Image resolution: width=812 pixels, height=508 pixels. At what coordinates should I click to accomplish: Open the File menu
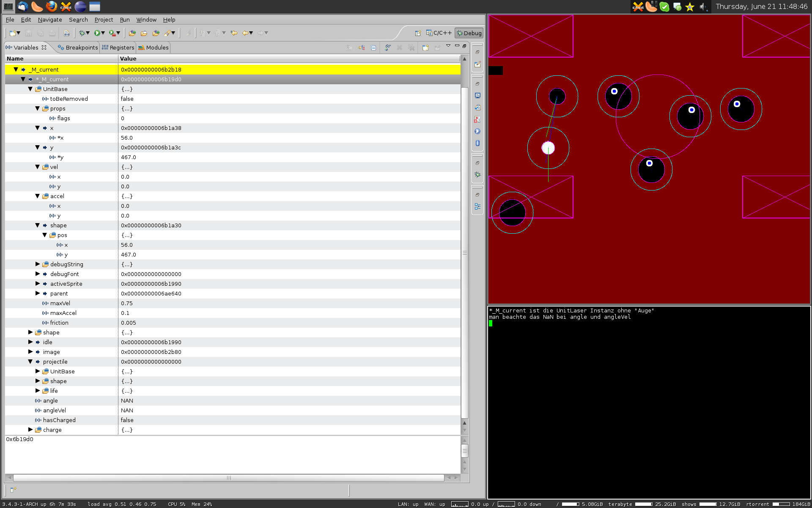pos(10,19)
